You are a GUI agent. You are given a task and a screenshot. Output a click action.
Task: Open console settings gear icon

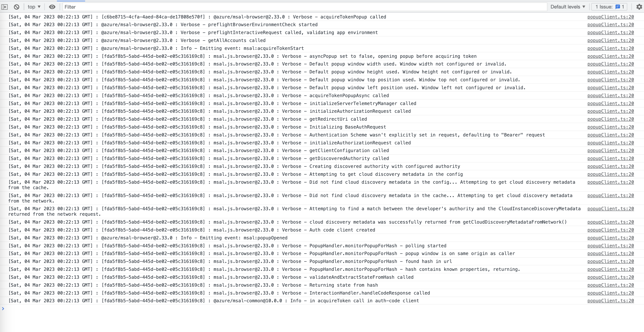639,7
